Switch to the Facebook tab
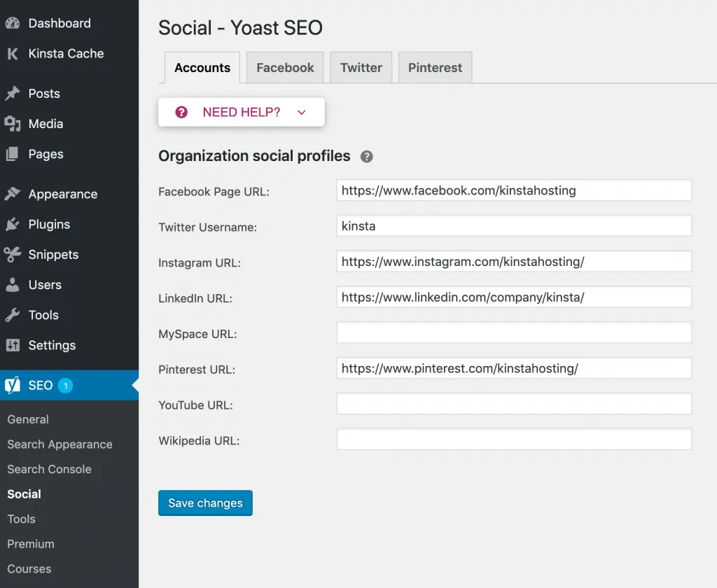The image size is (717, 588). click(x=284, y=67)
